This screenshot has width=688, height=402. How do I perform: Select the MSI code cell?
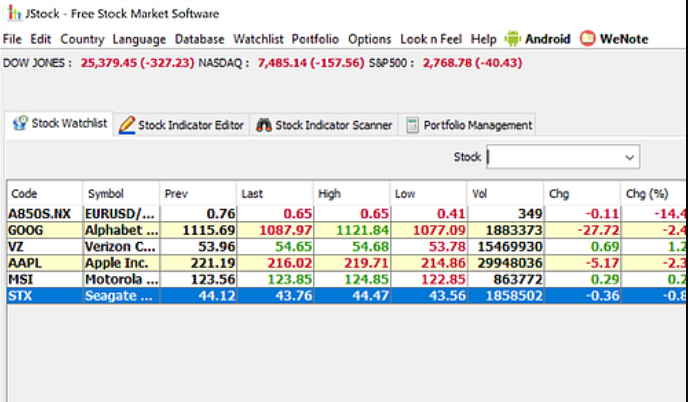click(44, 280)
